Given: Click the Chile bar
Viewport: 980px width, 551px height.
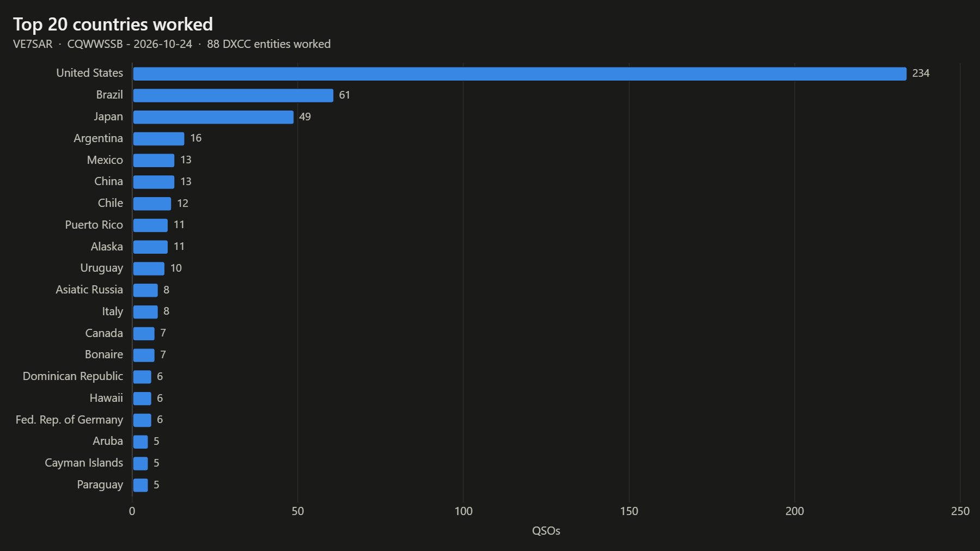Looking at the screenshot, I should click(152, 204).
